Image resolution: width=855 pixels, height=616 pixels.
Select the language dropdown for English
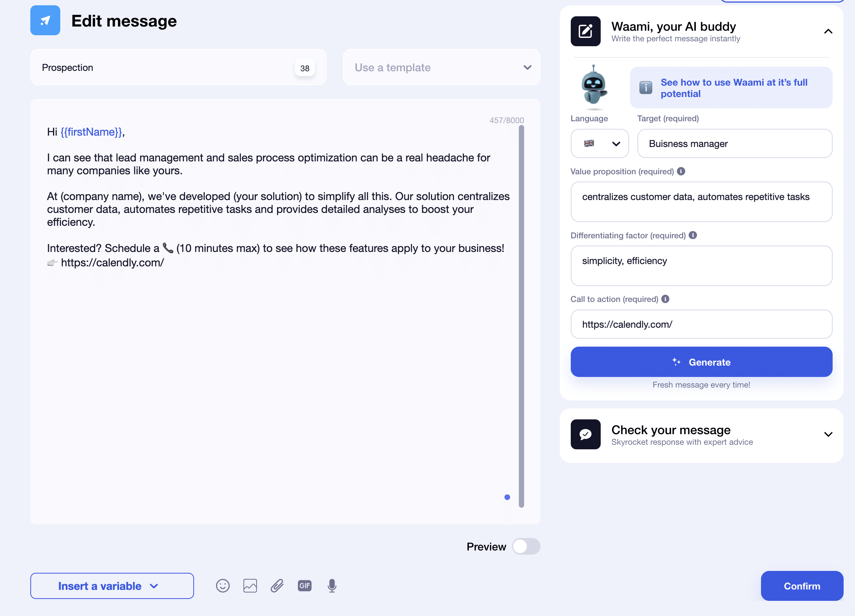(x=600, y=143)
